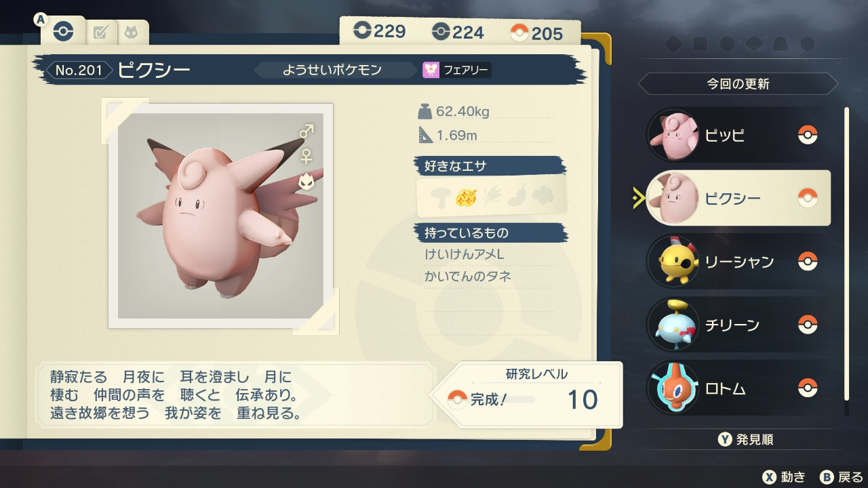The height and width of the screenshot is (488, 868).
Task: Select the Pokédex ball tab icon
Action: (63, 31)
